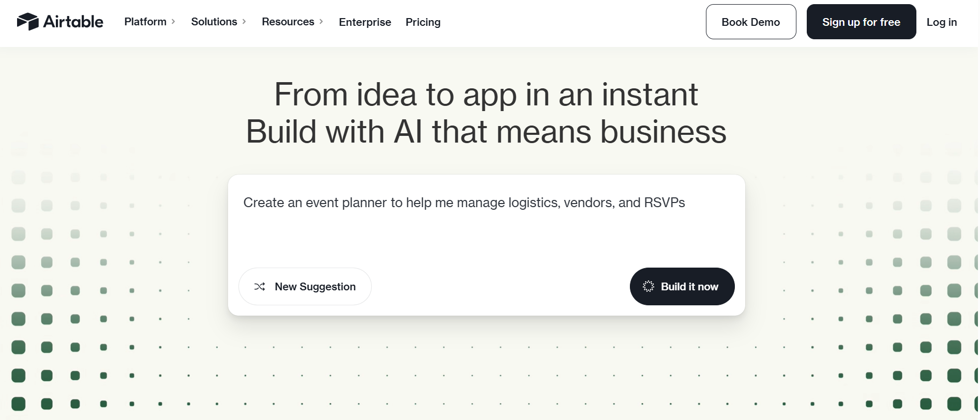Request a New Suggestion
The image size is (980, 420).
(x=305, y=287)
